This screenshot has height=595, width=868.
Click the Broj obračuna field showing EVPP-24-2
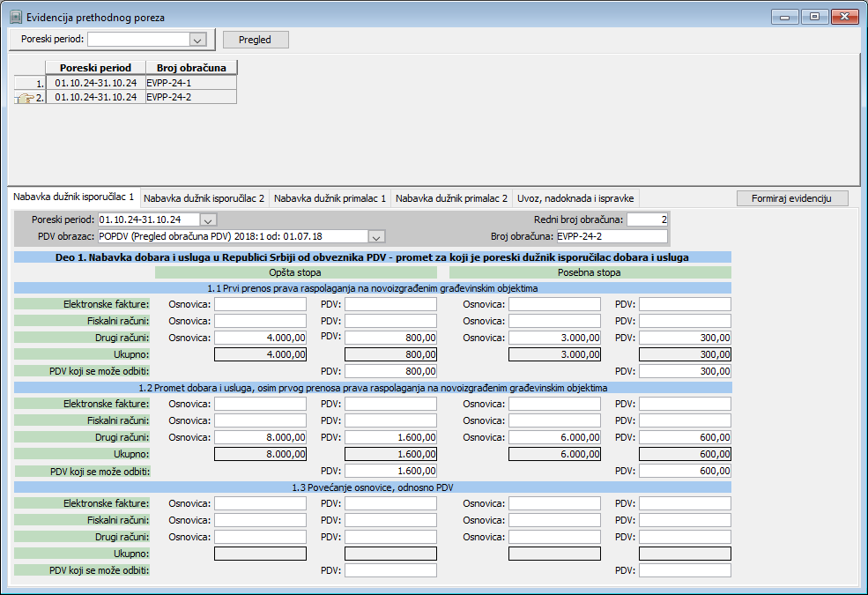612,236
